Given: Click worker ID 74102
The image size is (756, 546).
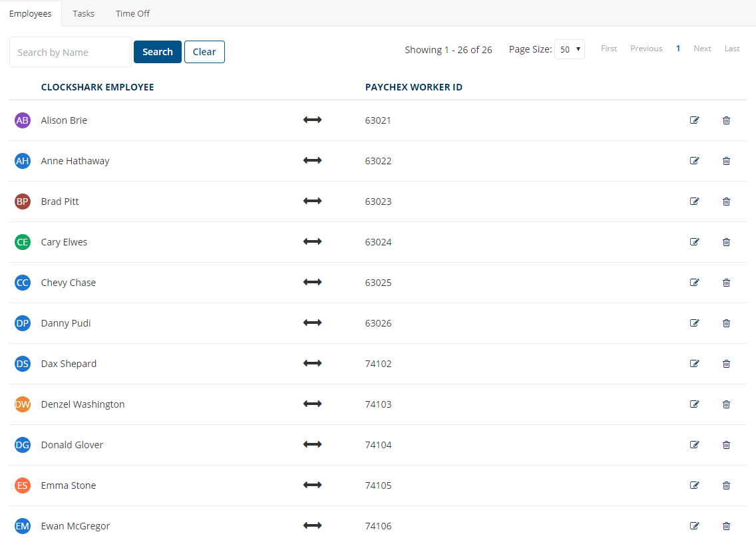Looking at the screenshot, I should (379, 363).
